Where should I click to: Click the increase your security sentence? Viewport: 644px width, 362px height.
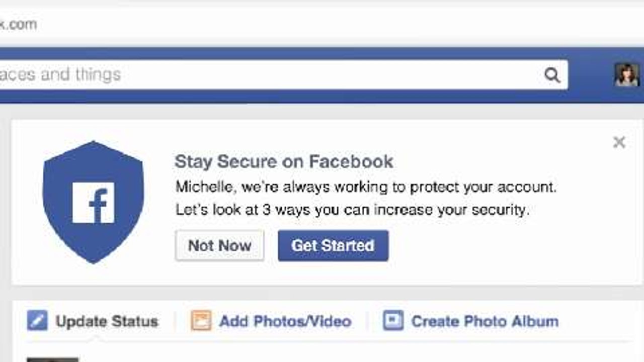tap(352, 209)
